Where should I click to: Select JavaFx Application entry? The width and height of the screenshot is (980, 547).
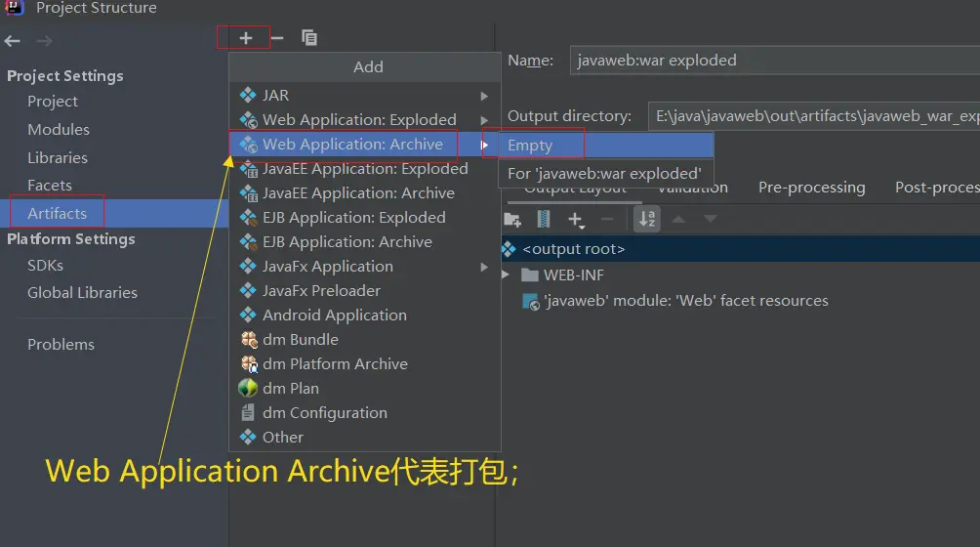[x=365, y=267]
